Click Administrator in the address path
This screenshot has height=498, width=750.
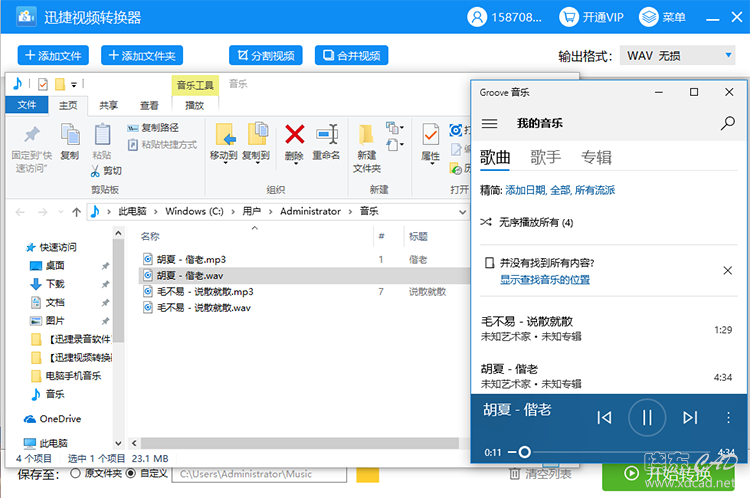click(x=310, y=211)
